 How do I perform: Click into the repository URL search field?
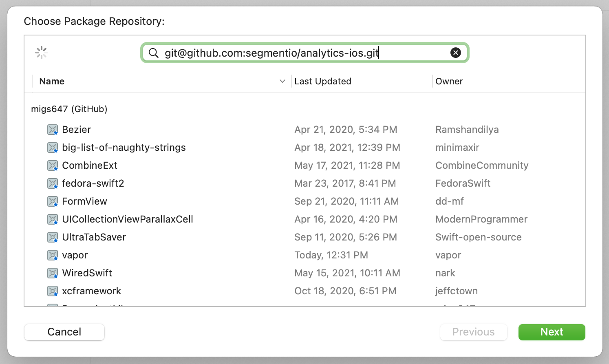(x=305, y=53)
